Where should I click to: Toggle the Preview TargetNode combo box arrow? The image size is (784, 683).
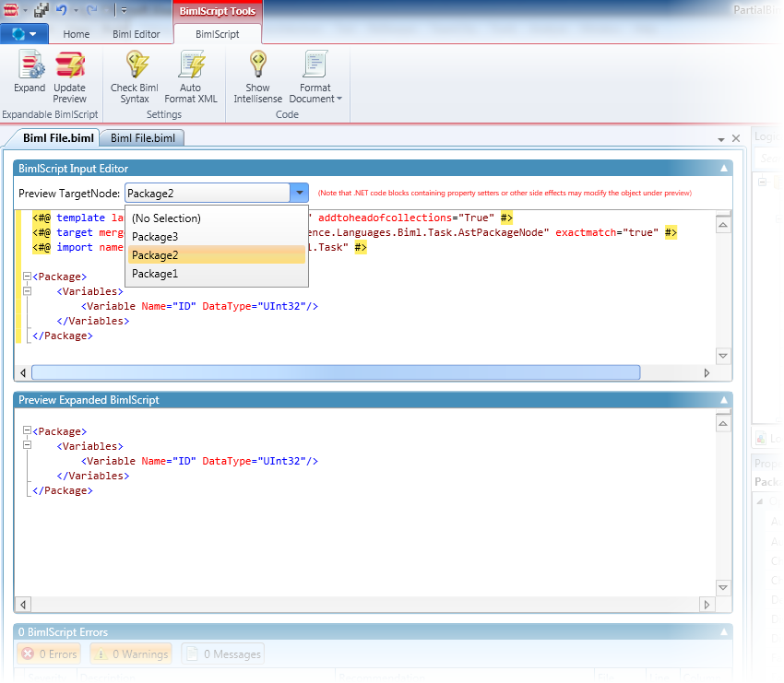299,193
